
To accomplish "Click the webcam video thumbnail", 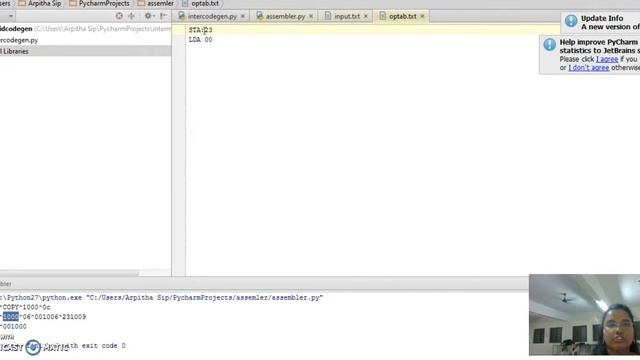I will click(x=584, y=315).
